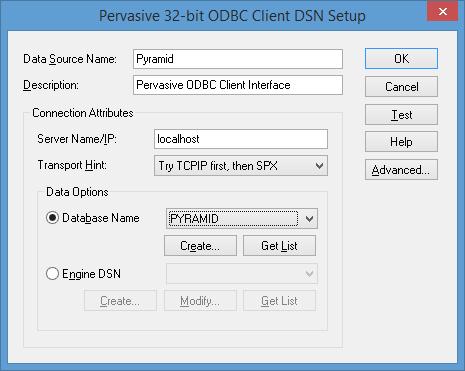Click the OK button
Screen dimensions: 465x371
click(x=401, y=59)
